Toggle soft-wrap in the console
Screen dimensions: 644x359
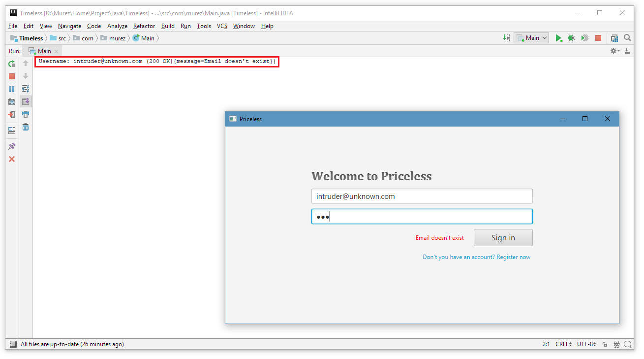click(26, 89)
